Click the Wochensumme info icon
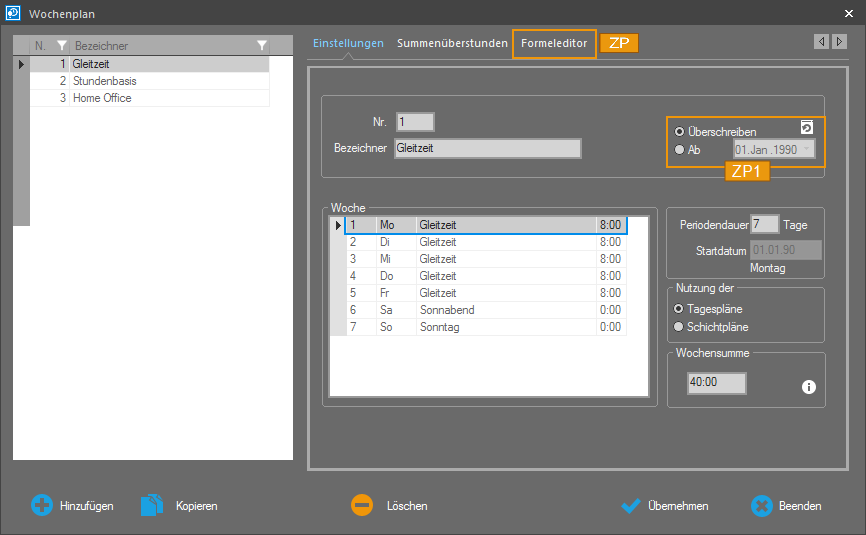The height and width of the screenshot is (535, 866). (x=808, y=385)
